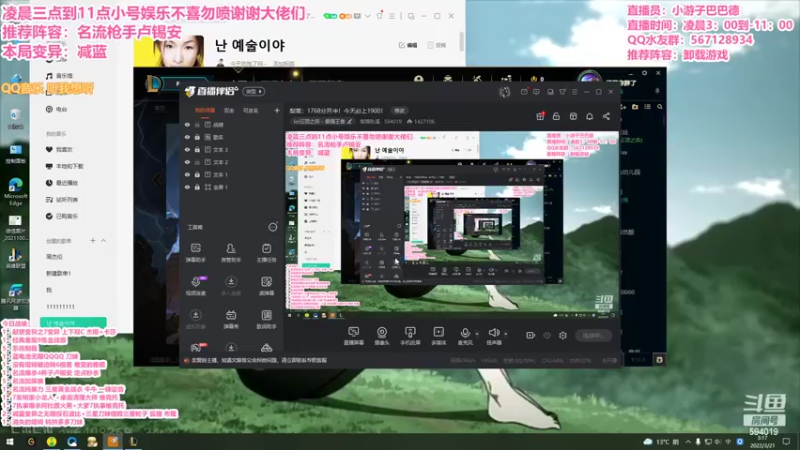Viewport: 800px width, 450px height.
Task: Click the 麦克风 microphone icon
Action: pyautogui.click(x=465, y=333)
